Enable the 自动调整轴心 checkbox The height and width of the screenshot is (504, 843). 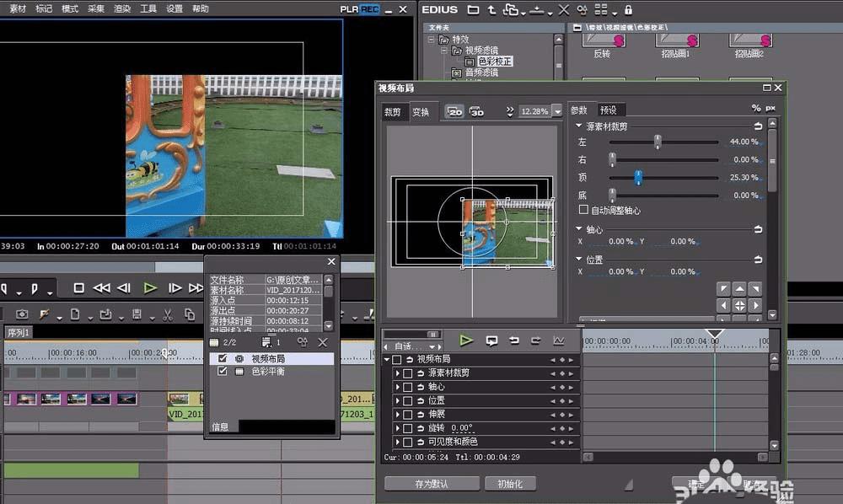(583, 210)
